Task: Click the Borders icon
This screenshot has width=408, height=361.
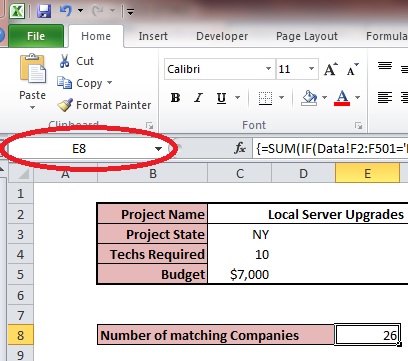Action: [265, 98]
